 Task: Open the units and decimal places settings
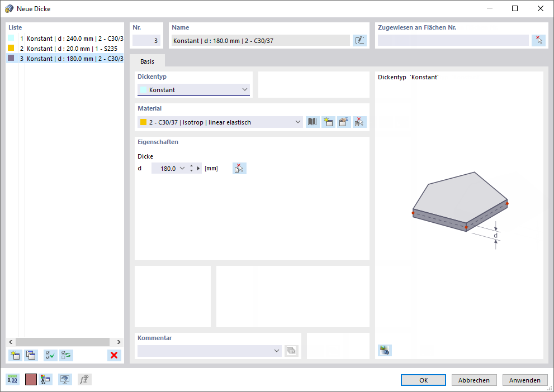click(x=12, y=379)
